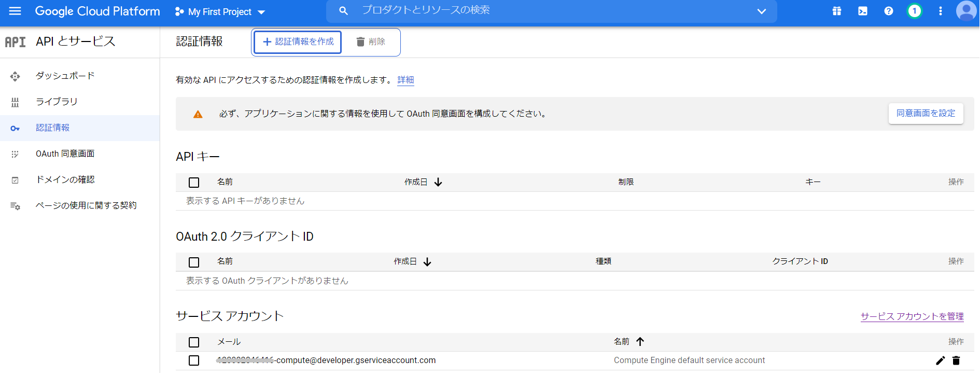This screenshot has width=980, height=375.
Task: Click the クライアント ID column header
Action: (800, 261)
